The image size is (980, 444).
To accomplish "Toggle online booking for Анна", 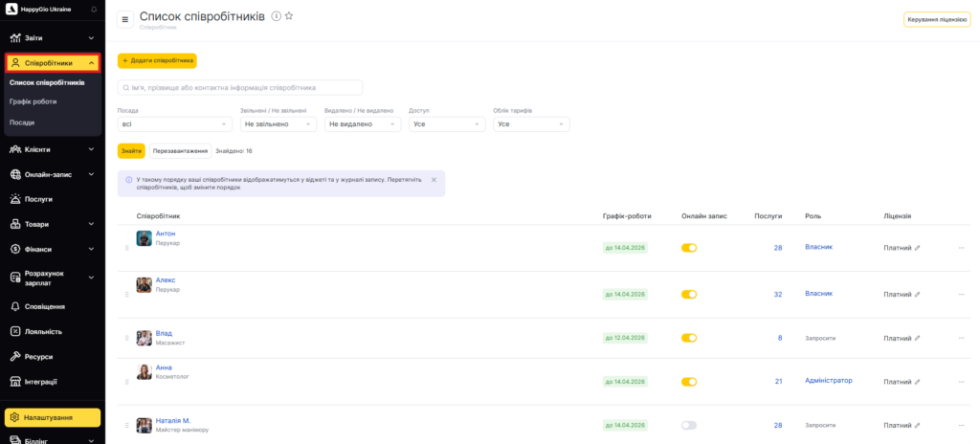I will (x=689, y=382).
